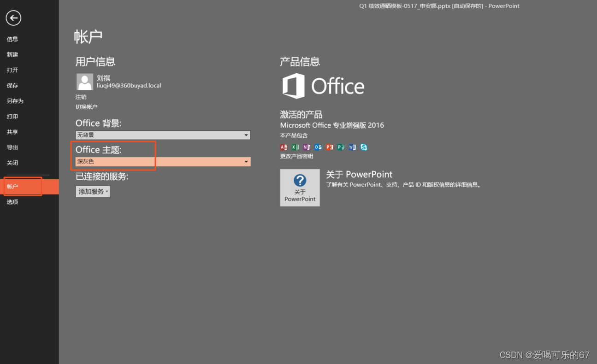Click the user name 刘祺
The height and width of the screenshot is (364, 597).
[104, 78]
